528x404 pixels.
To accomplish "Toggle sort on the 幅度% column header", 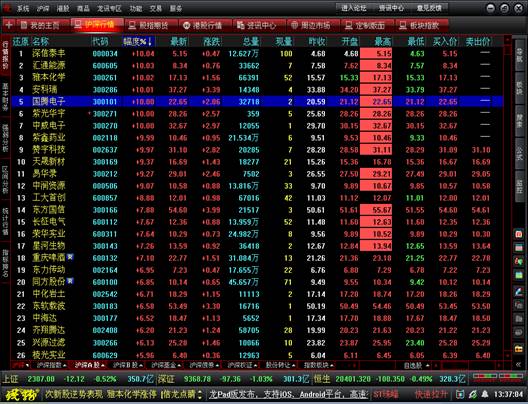I will pyautogui.click(x=138, y=42).
